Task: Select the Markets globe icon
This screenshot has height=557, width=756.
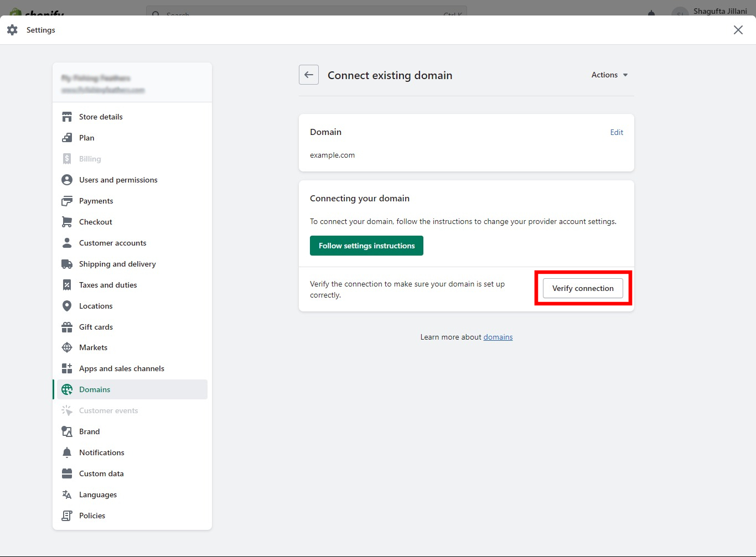Action: 66,347
